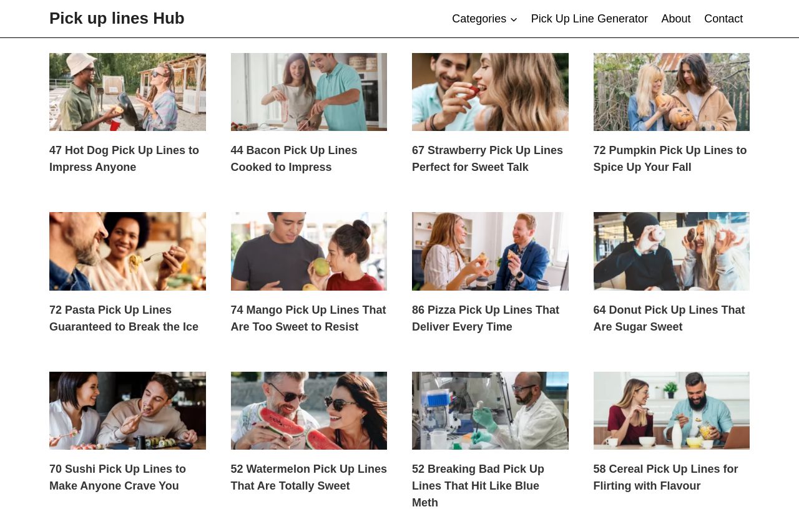The image size is (799, 532).
Task: Click the Strawberry Pick Up Lines image
Action: (x=490, y=92)
